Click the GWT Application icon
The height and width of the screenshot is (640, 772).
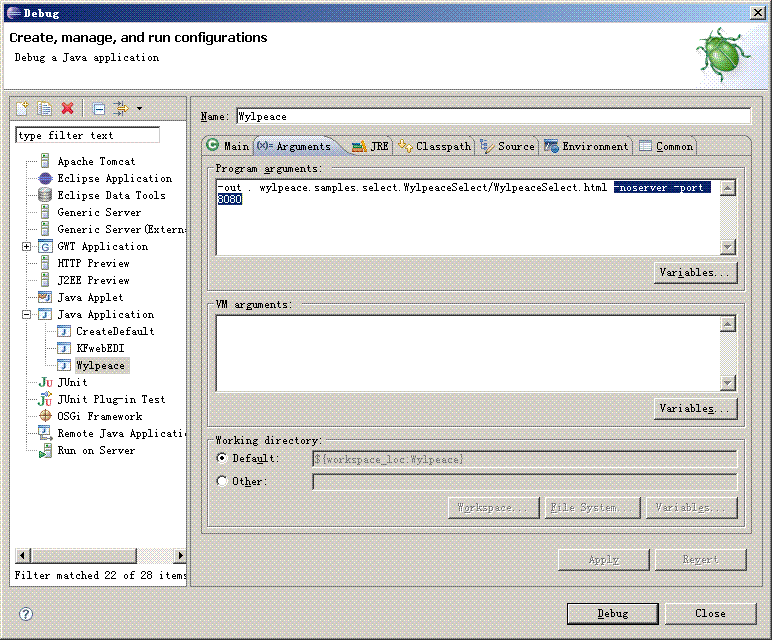click(x=45, y=246)
